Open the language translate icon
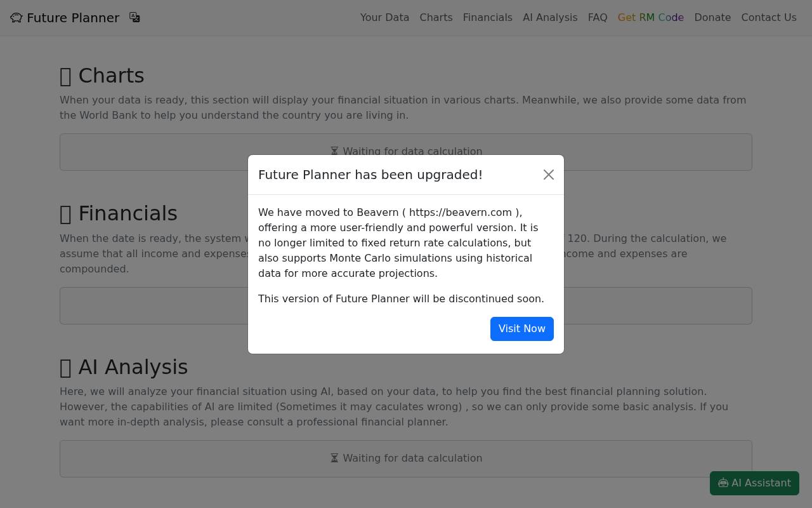 point(134,17)
